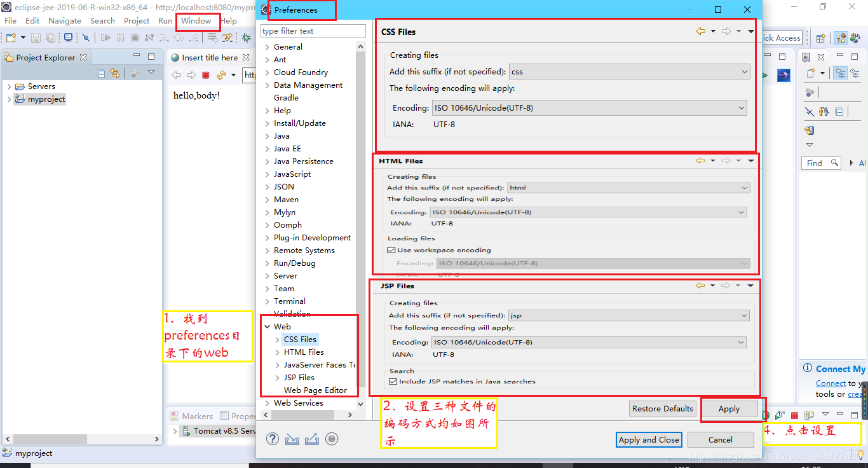Image resolution: width=868 pixels, height=468 pixels.
Task: Select Maven in preferences tree
Action: pyautogui.click(x=286, y=200)
